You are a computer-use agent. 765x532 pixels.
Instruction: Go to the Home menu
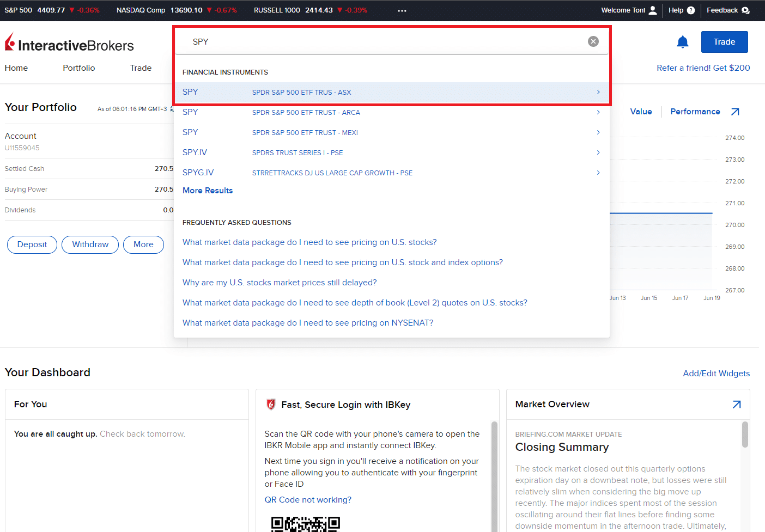coord(16,68)
